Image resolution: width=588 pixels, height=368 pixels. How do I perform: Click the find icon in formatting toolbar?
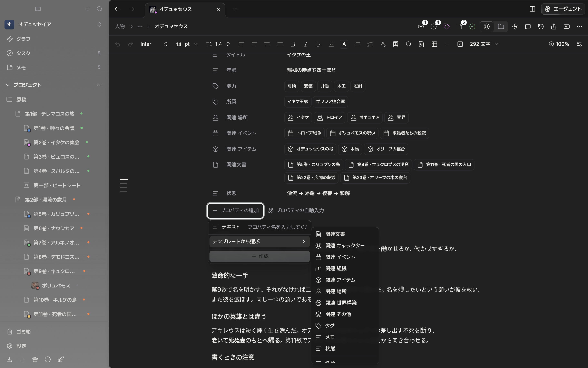409,44
